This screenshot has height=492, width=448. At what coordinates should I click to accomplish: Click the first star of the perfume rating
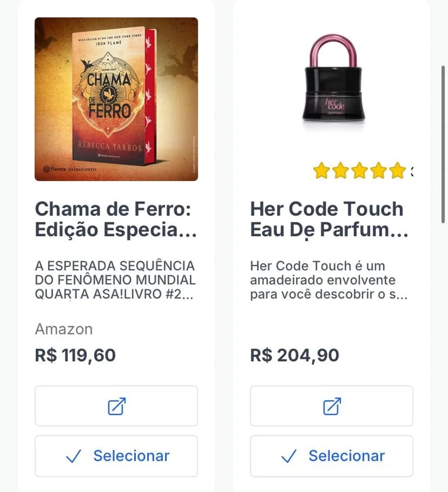(322, 171)
